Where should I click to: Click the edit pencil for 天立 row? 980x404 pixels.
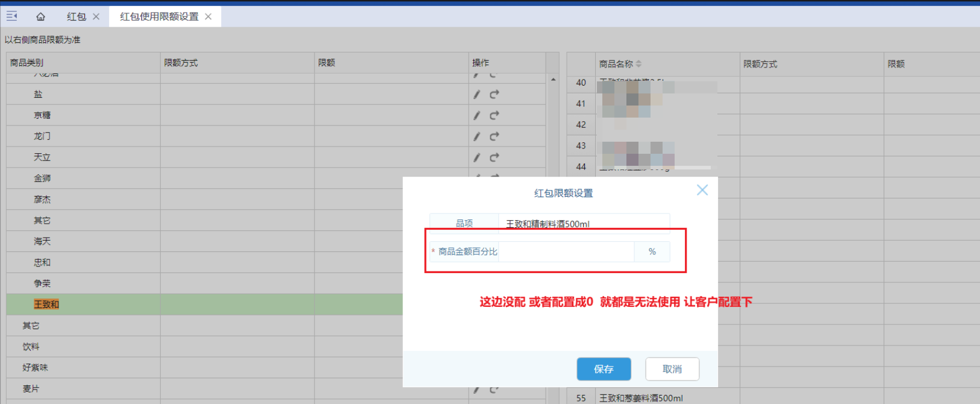pos(476,157)
